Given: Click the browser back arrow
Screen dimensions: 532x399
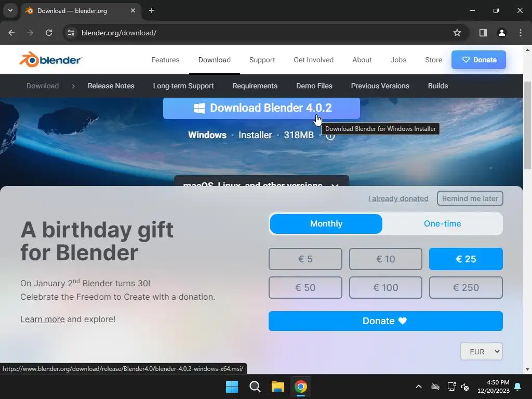Looking at the screenshot, I should tap(11, 33).
